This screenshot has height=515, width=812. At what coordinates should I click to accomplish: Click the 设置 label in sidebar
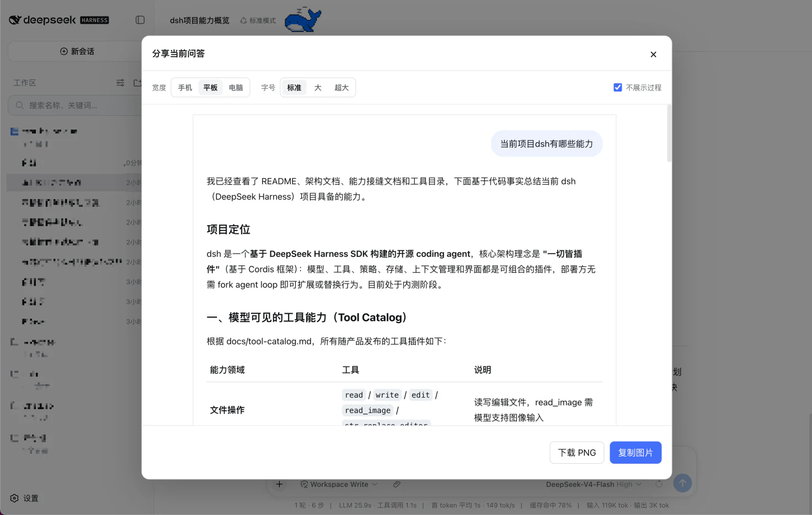(x=31, y=498)
